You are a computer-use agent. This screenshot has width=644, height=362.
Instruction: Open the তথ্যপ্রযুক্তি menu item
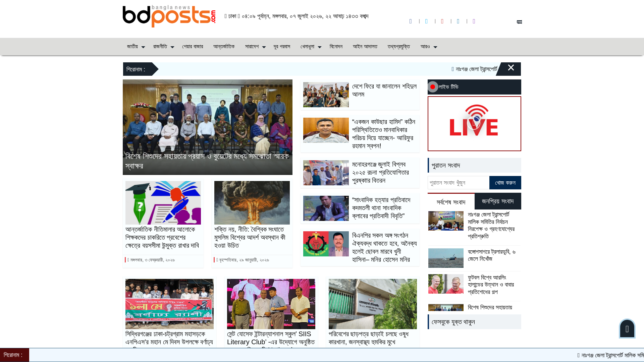pyautogui.click(x=398, y=47)
